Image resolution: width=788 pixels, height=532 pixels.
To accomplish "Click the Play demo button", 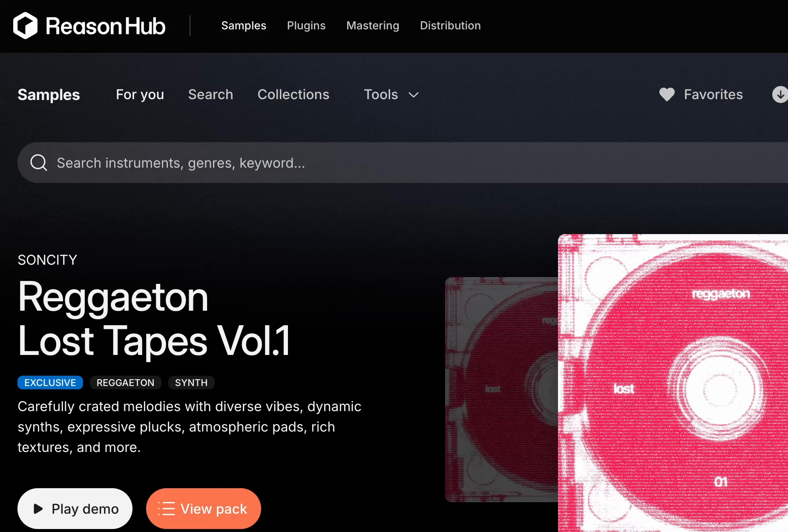I will click(75, 509).
